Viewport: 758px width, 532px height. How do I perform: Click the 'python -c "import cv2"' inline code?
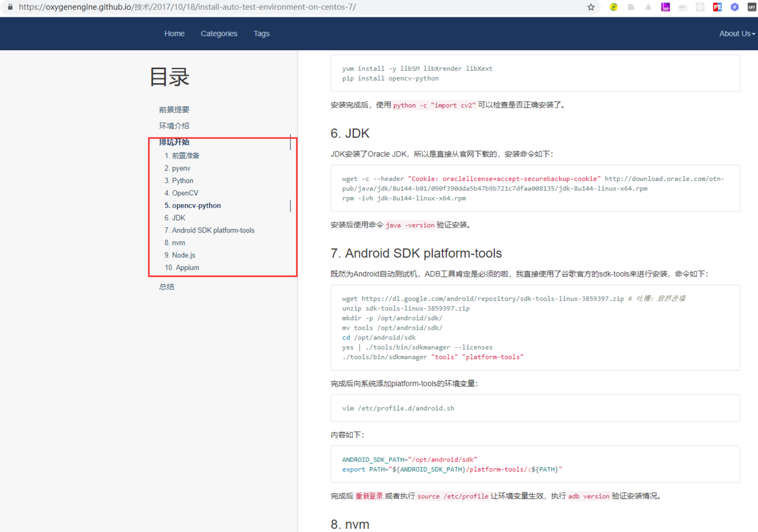click(x=433, y=105)
